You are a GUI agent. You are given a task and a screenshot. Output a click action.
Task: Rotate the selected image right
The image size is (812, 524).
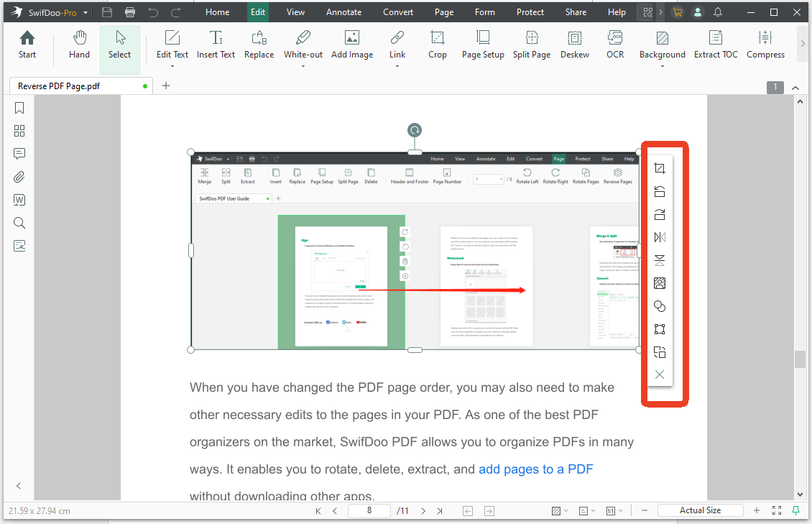(659, 214)
